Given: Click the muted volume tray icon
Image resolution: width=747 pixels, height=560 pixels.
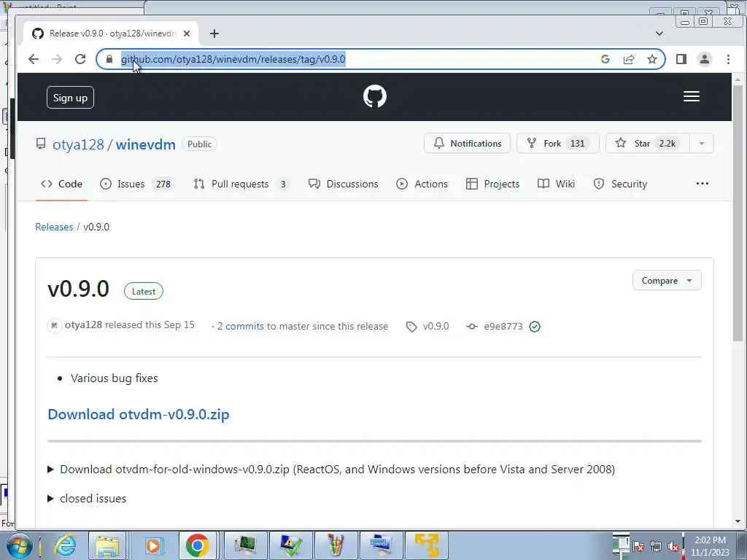Looking at the screenshot, I should [673, 547].
